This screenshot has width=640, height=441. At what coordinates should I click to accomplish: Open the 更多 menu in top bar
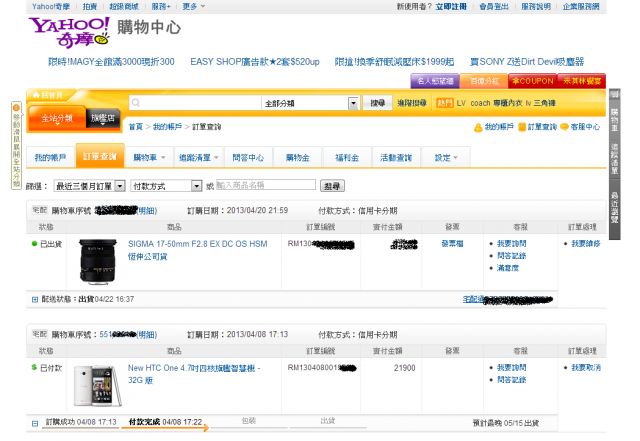(193, 7)
